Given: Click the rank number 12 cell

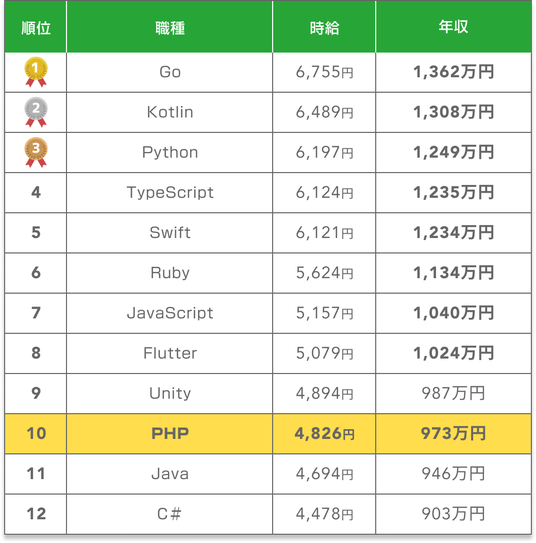Looking at the screenshot, I should click(36, 514).
